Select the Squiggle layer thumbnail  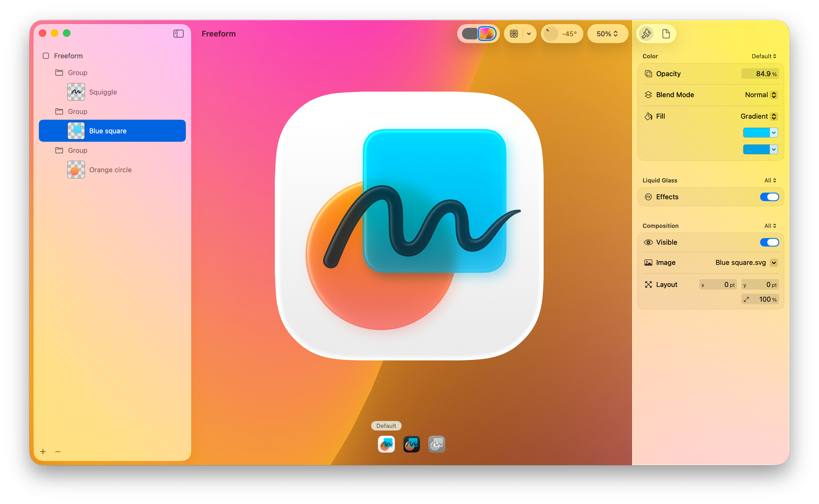click(x=76, y=92)
